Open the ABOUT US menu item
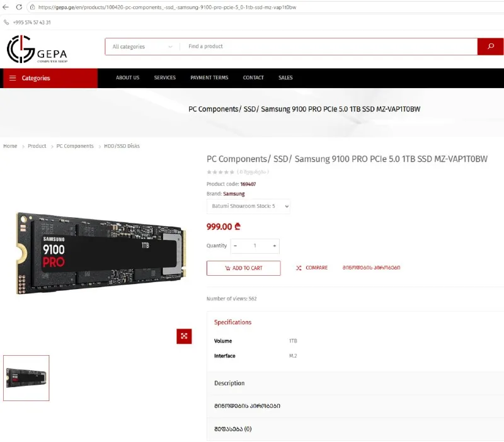This screenshot has width=504, height=442. coord(128,77)
